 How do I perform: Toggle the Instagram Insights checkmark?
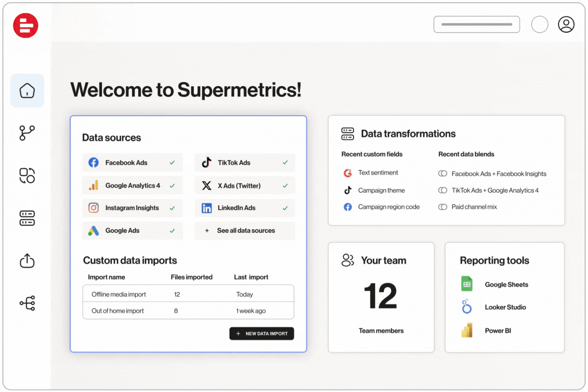tap(172, 208)
